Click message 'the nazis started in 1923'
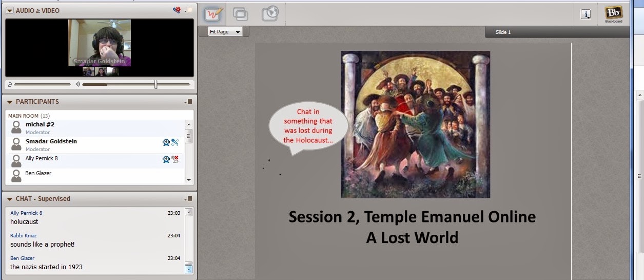This screenshot has height=280, width=644. click(46, 267)
